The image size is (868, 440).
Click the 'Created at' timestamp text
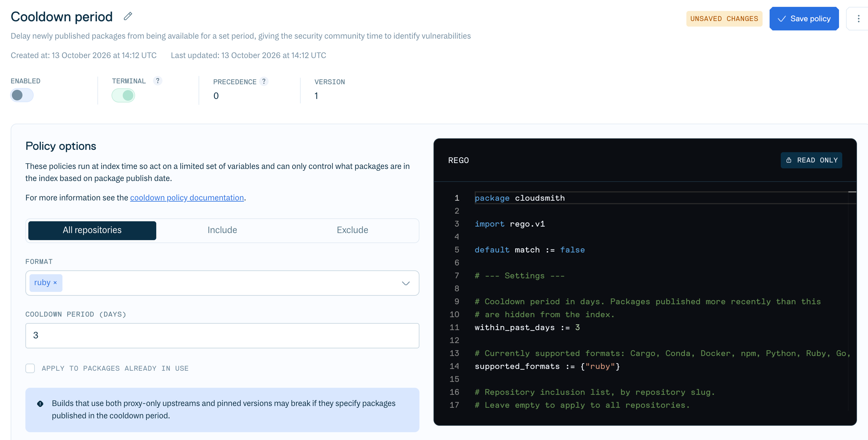(84, 55)
